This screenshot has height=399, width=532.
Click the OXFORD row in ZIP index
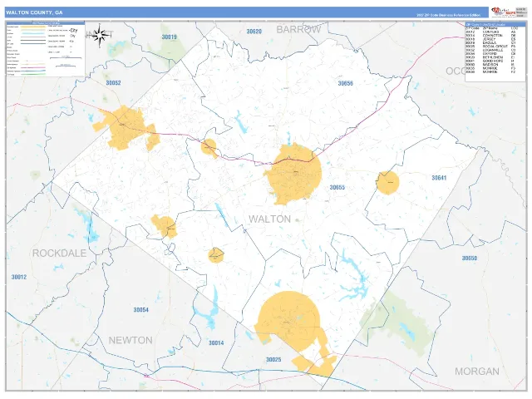click(x=490, y=53)
